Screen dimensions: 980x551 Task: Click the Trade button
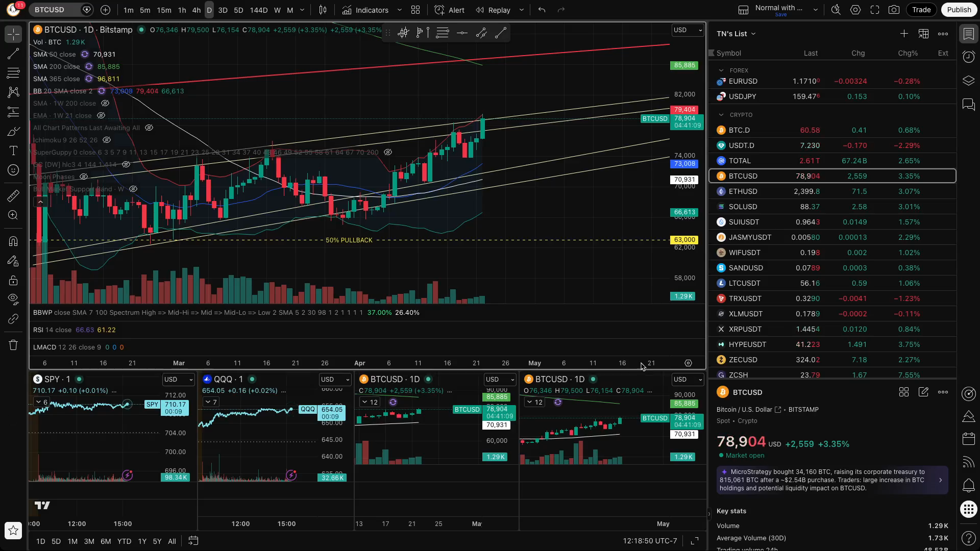tap(921, 10)
